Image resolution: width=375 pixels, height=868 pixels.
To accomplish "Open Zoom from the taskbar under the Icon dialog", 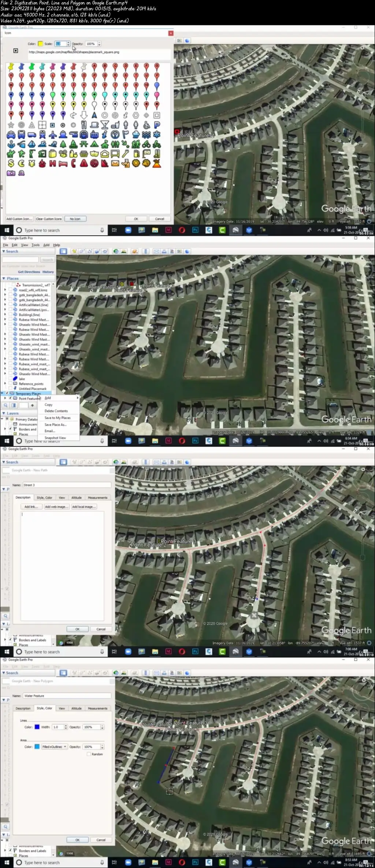I will pyautogui.click(x=128, y=230).
